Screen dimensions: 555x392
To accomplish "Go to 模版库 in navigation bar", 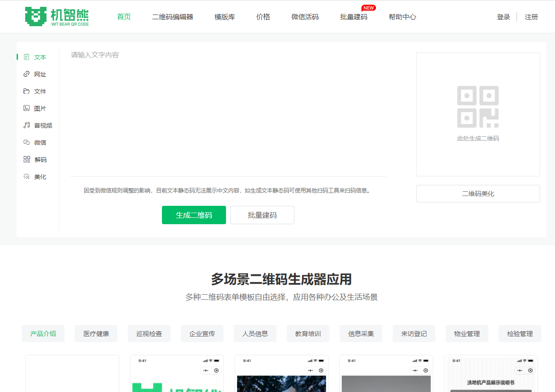I will pyautogui.click(x=225, y=17).
